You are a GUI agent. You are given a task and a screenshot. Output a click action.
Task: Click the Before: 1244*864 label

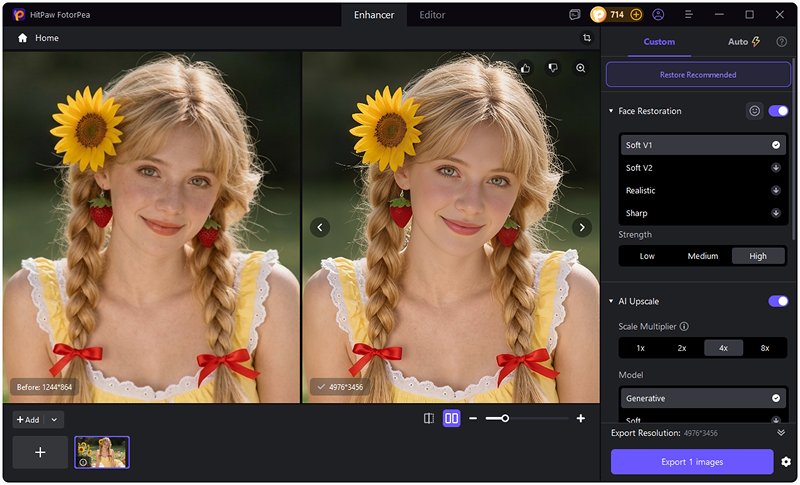click(44, 388)
